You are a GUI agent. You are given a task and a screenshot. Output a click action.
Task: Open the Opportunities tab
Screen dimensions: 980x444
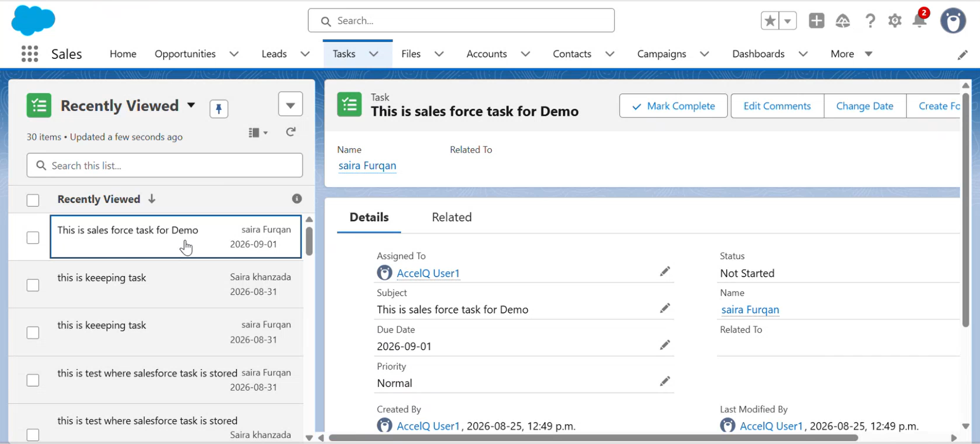pos(185,54)
